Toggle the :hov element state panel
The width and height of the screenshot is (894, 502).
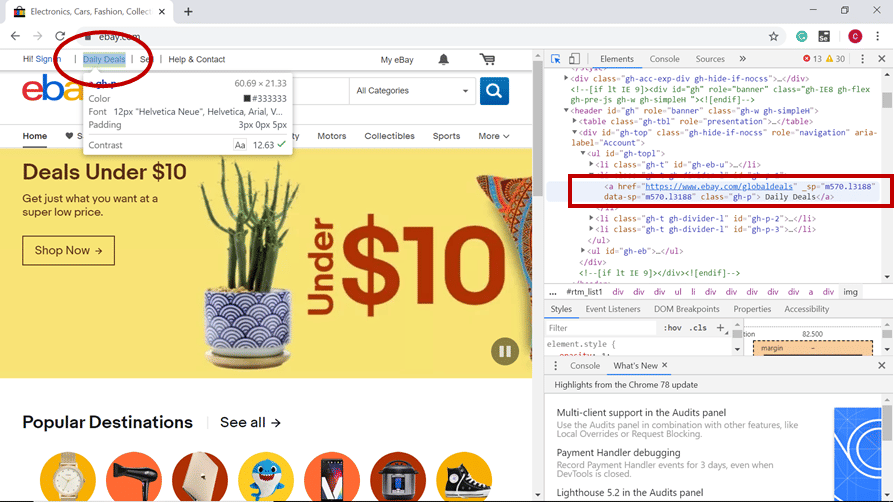coord(673,328)
